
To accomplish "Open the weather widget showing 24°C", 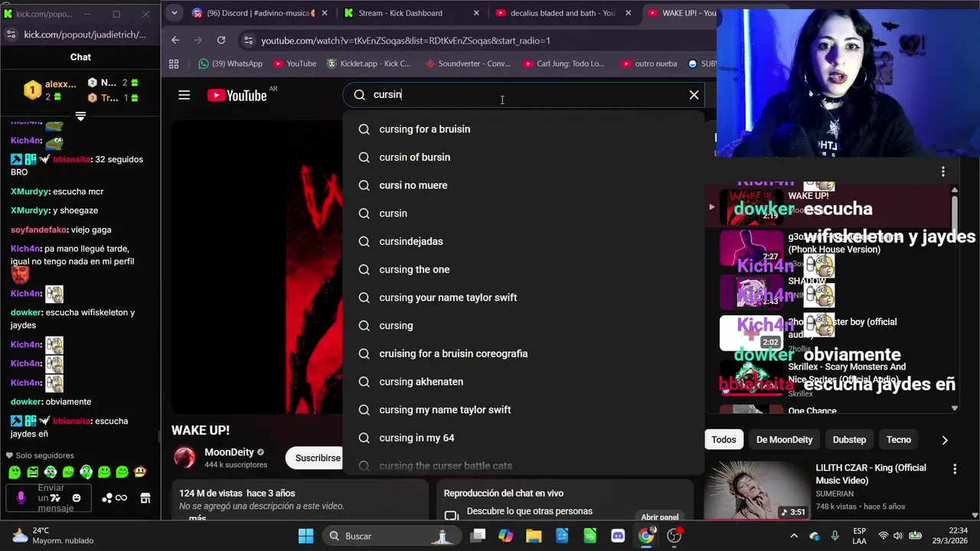I will (x=53, y=536).
